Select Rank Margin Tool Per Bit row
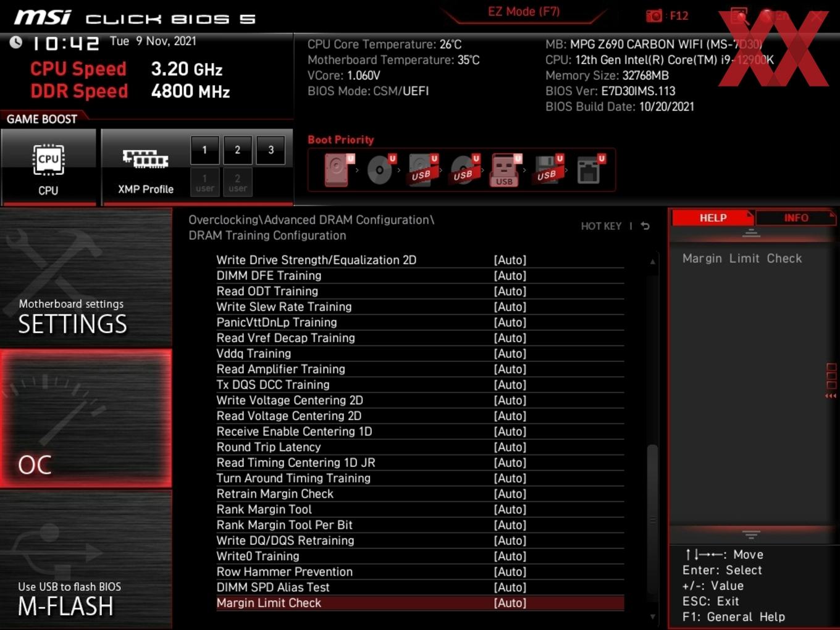840x630 pixels. click(x=420, y=525)
